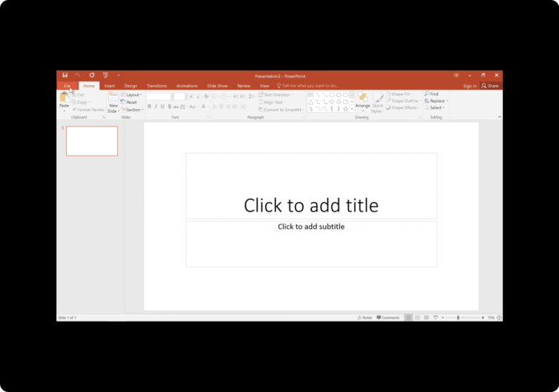
Task: Click the Font Color A button
Action: [x=203, y=107]
